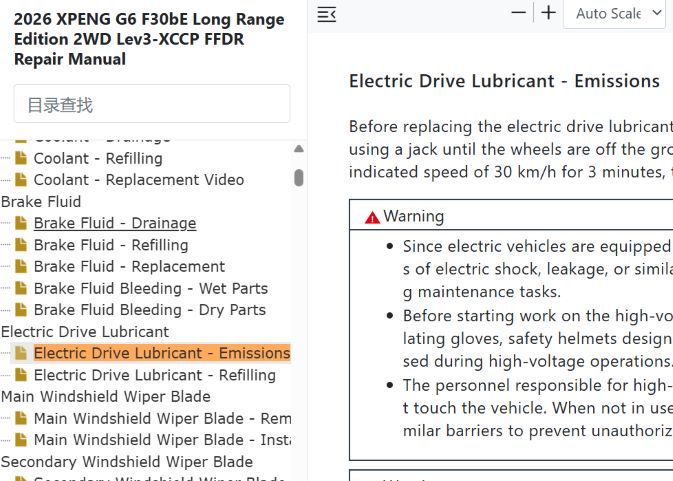Click document icon beside Bleeding - Wet Parts
This screenshot has width=673, height=481.
coord(21,288)
